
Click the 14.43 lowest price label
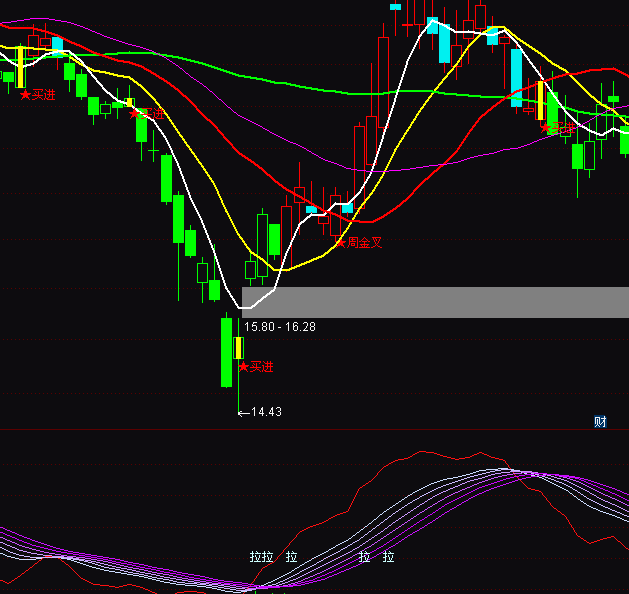coord(266,412)
